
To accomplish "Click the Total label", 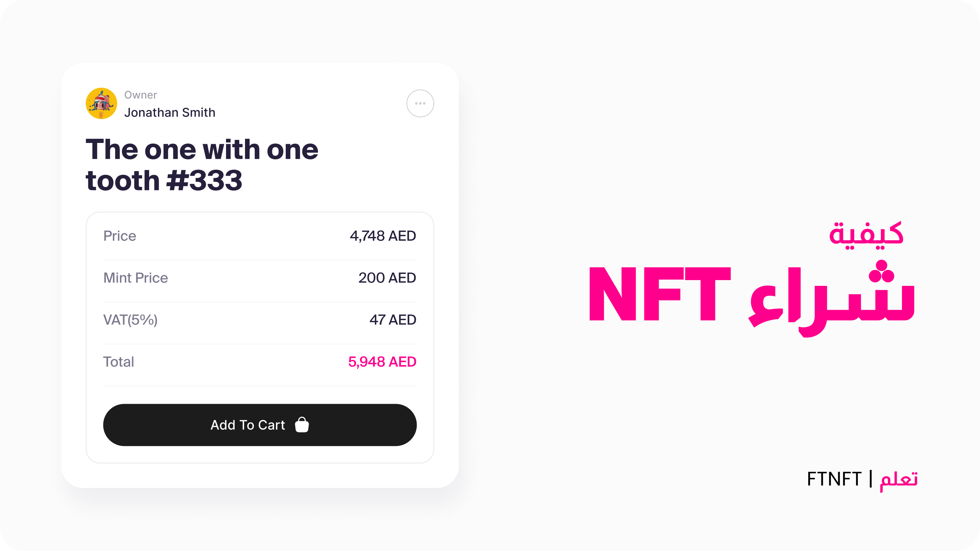I will (x=118, y=362).
